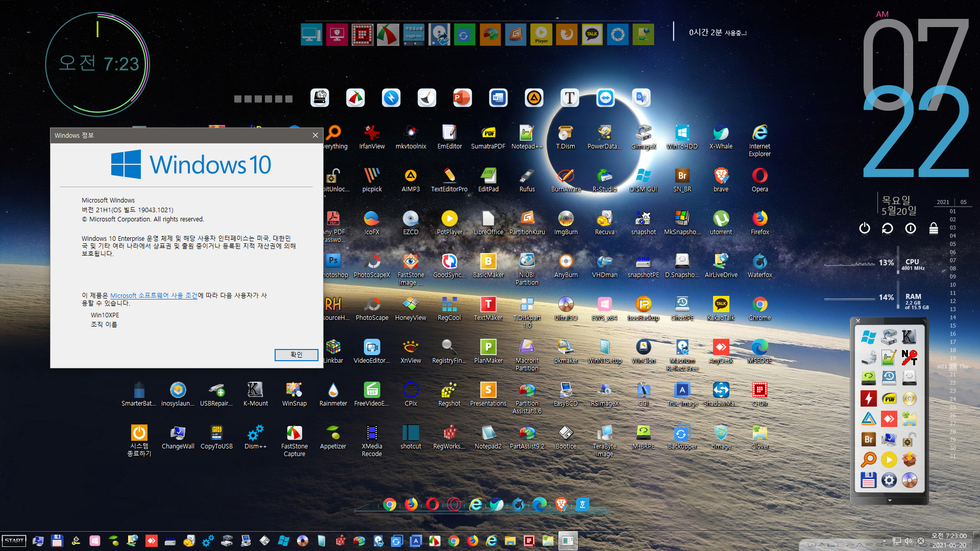Launch Chrome from bottom browser dock
This screenshot has width=980, height=551.
click(389, 505)
